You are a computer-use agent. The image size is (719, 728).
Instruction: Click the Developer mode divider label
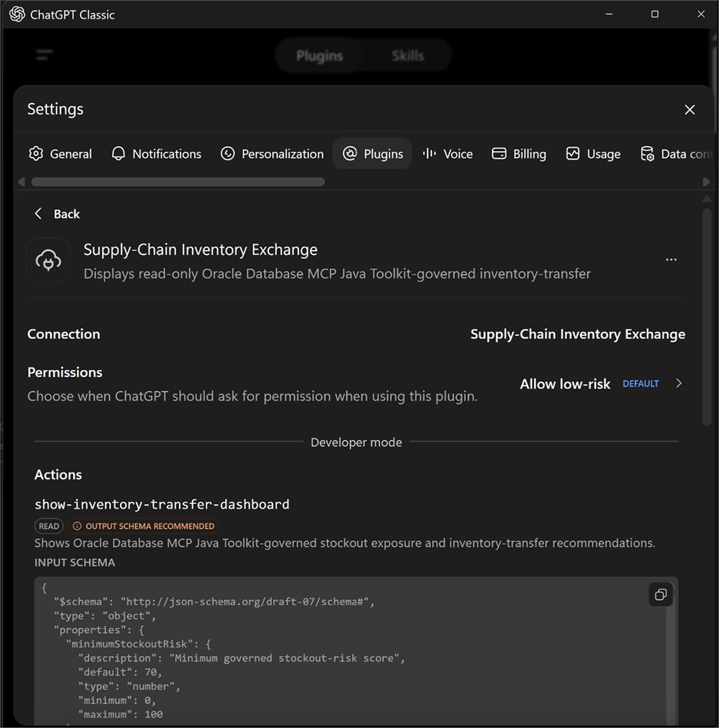[x=356, y=442]
